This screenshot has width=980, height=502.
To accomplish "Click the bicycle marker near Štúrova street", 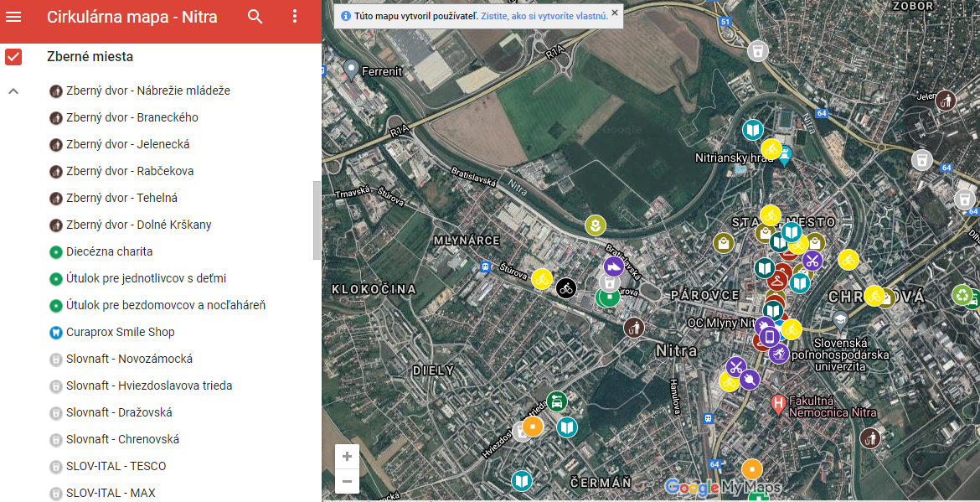I will click(568, 288).
